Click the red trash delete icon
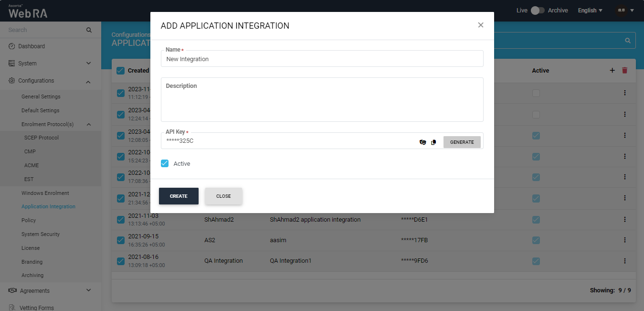644x311 pixels. coord(624,70)
